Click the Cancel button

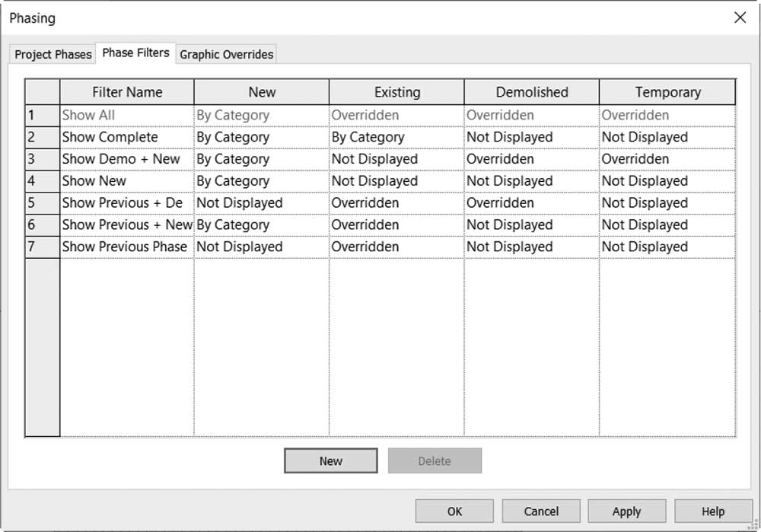(x=541, y=511)
